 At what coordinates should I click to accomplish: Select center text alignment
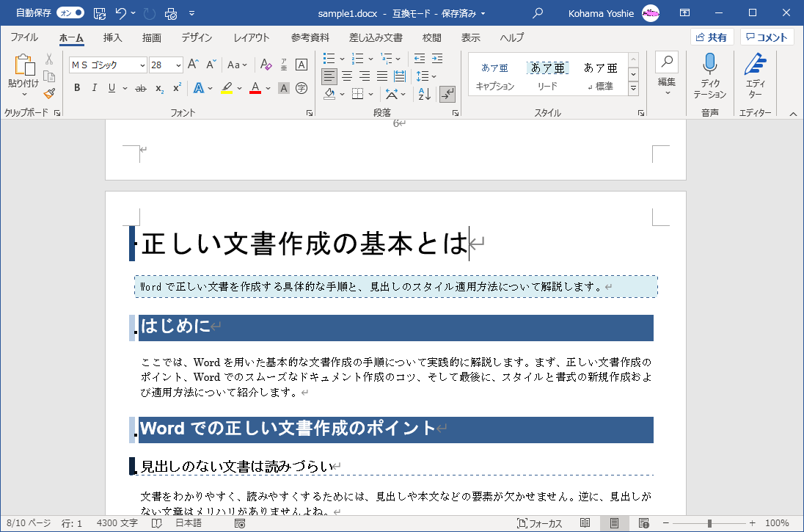(347, 76)
